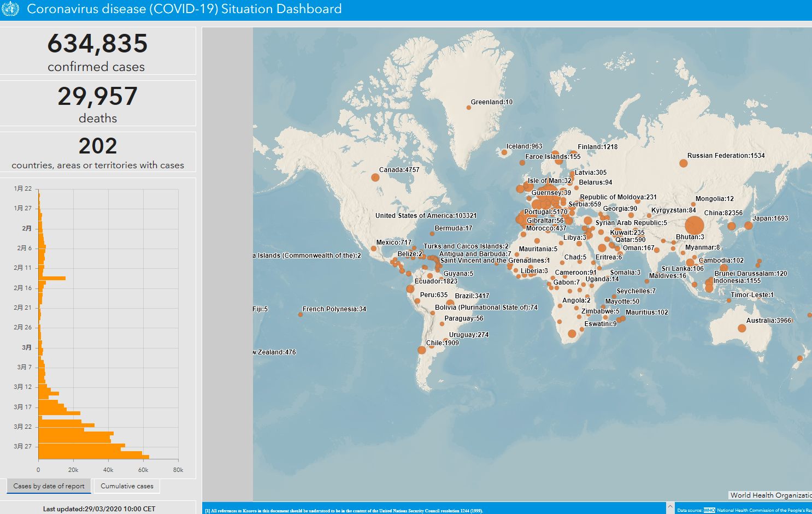This screenshot has width=812, height=514.
Task: Click the Chile case marker dot
Action: click(x=421, y=350)
